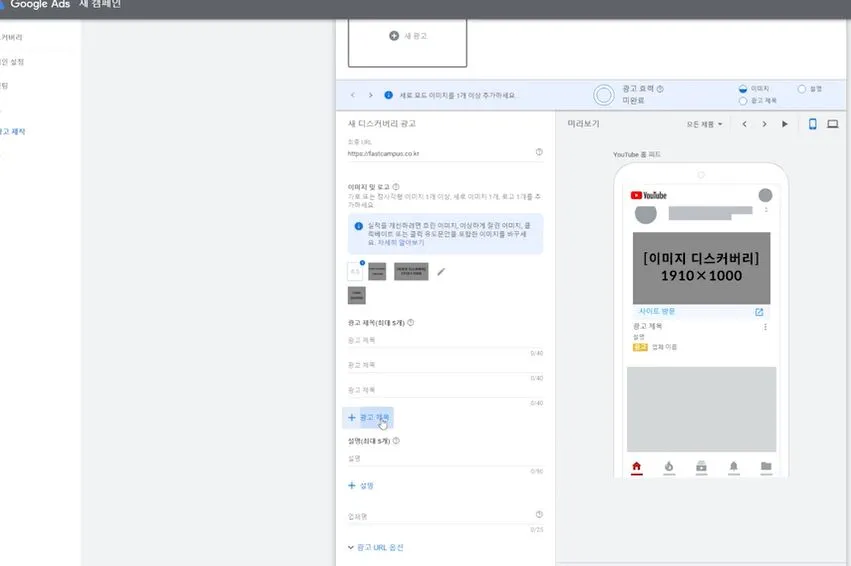Open help icon next to '광고 효력'

click(660, 88)
